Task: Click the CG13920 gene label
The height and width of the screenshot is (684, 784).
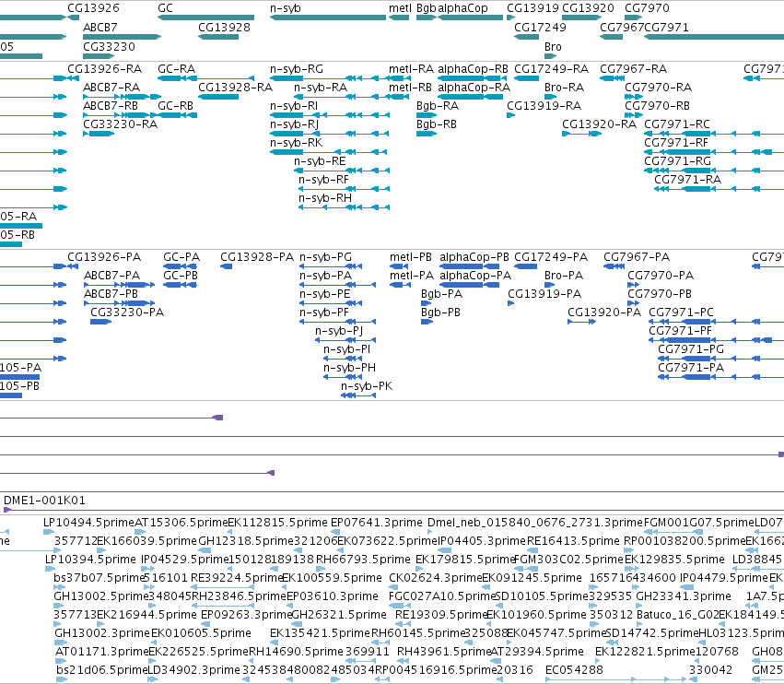Action: point(588,8)
